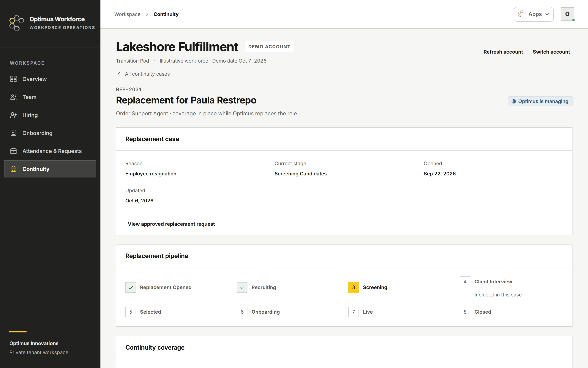Click the Sep 22, 2026 opened date
Screen dimensions: 588x368
pos(440,174)
